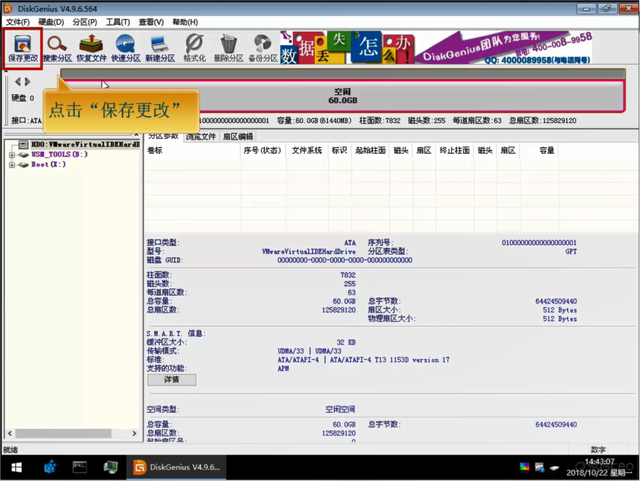Open the command prompt taskbar icon
The height and width of the screenshot is (481, 640).
coord(80,467)
